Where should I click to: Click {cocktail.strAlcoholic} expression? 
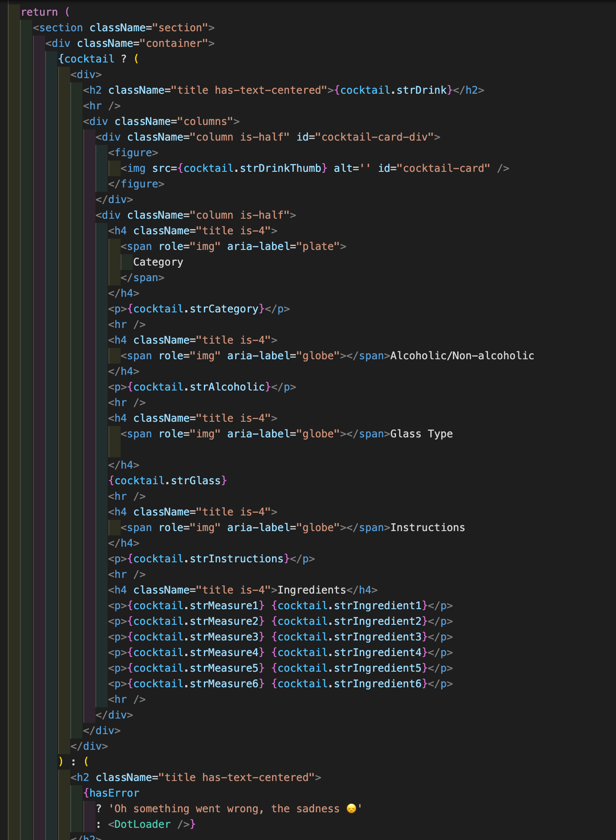tap(199, 387)
